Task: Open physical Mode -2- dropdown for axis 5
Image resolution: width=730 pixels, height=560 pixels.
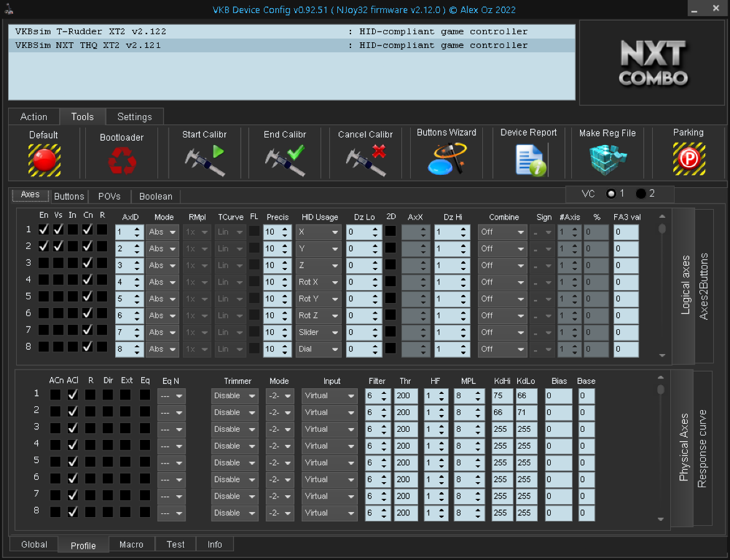Action: (x=280, y=463)
